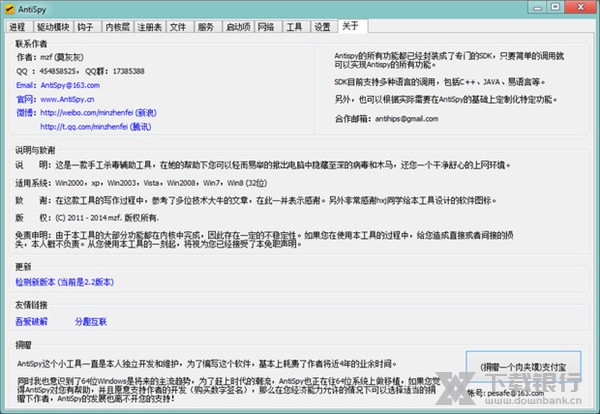Image resolution: width=600 pixels, height=414 pixels.
Task: Click the author line 作者: mzf
Action: tap(50, 57)
